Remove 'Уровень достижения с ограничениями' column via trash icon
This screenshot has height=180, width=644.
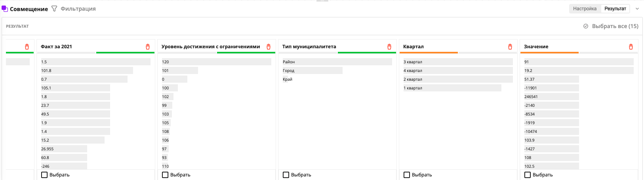pos(269,47)
